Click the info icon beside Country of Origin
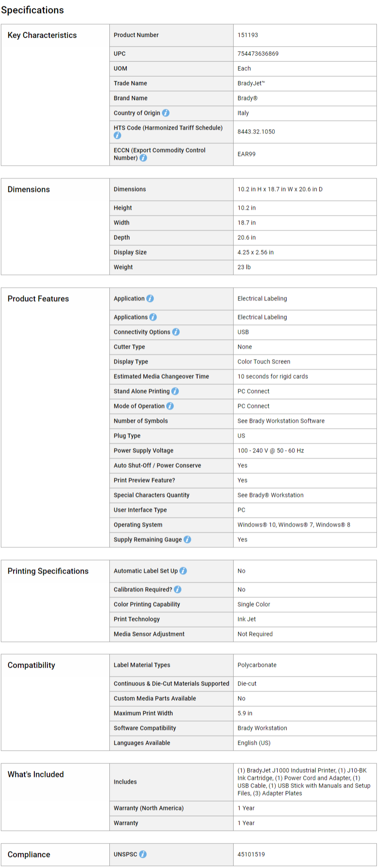 [166, 113]
